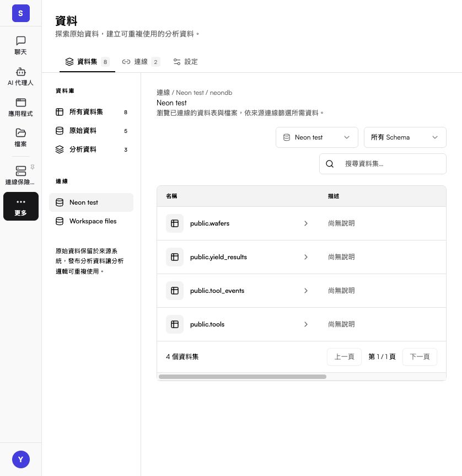Switch to the 資料集 tab
The image size is (462, 476).
point(87,62)
